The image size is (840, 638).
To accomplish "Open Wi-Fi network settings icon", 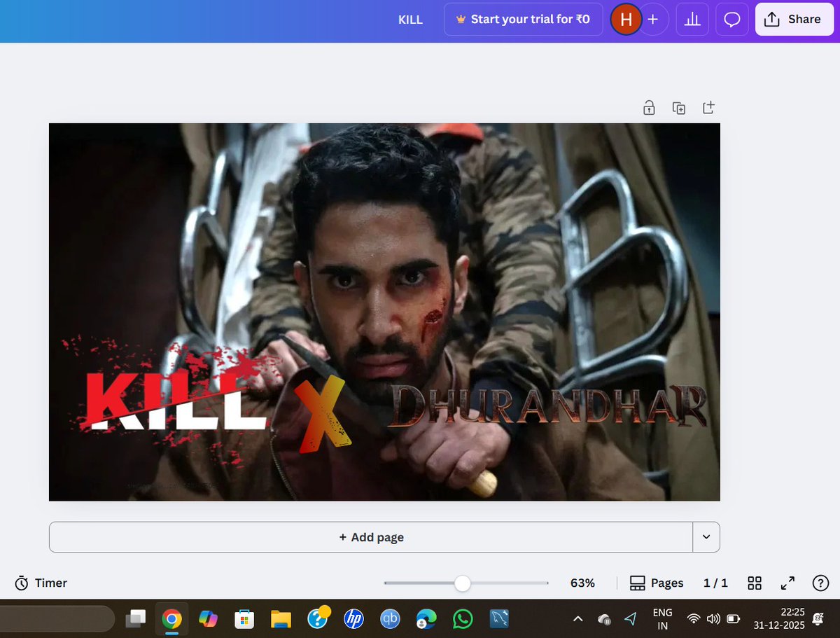I will [694, 618].
